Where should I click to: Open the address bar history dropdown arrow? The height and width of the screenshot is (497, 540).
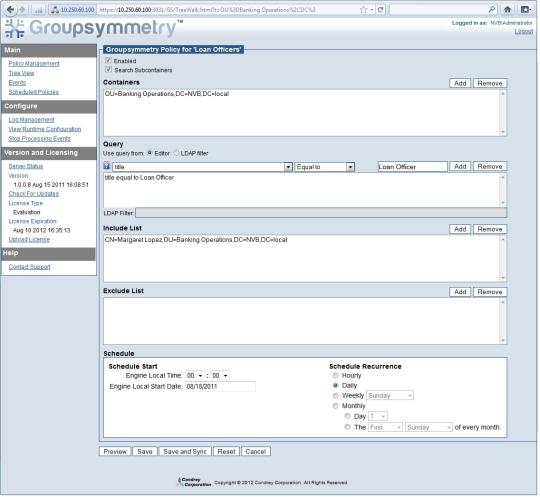click(x=372, y=10)
